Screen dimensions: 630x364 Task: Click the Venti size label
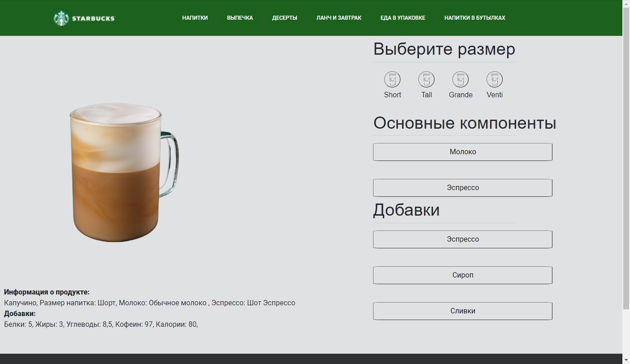495,95
